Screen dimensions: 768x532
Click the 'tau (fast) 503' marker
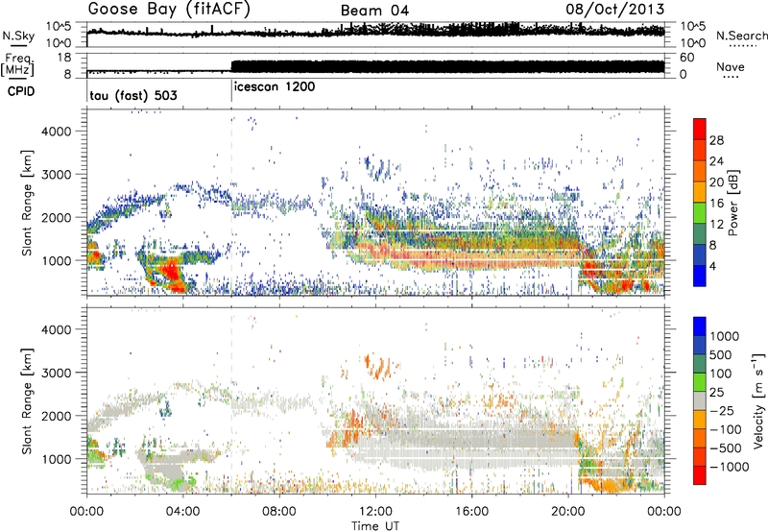tap(133, 95)
